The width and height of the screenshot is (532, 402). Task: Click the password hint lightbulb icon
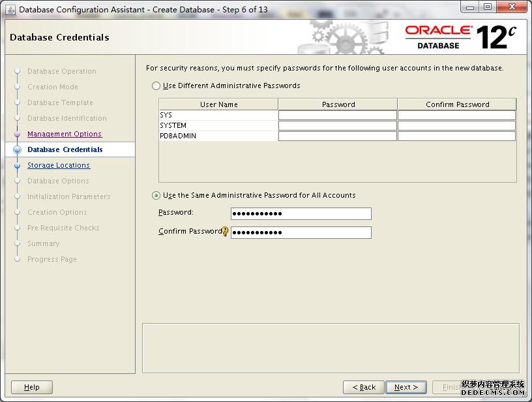pyautogui.click(x=226, y=232)
